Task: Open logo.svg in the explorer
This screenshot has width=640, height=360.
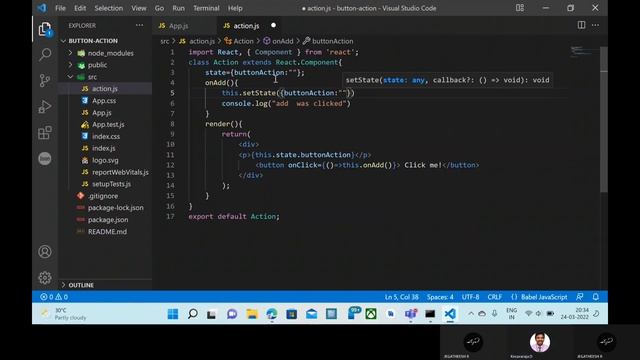Action: click(105, 160)
